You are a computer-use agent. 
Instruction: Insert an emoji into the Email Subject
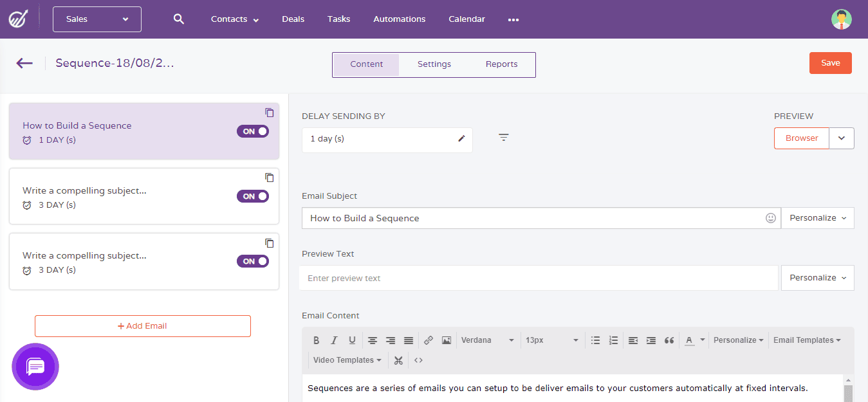[770, 218]
